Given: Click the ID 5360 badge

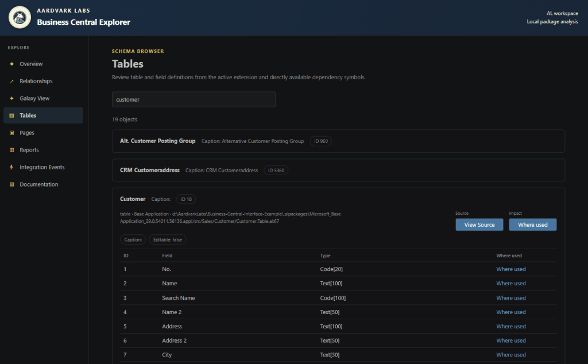Looking at the screenshot, I should (276, 170).
